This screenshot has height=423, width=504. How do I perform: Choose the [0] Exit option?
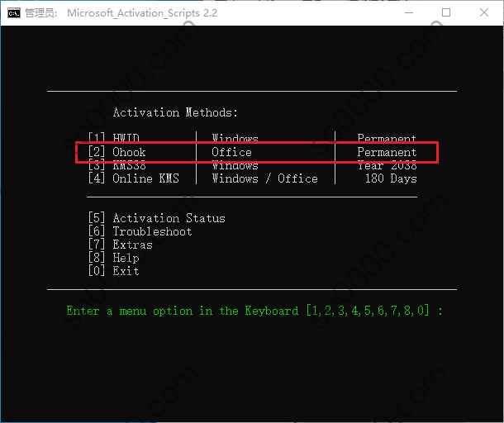click(113, 271)
